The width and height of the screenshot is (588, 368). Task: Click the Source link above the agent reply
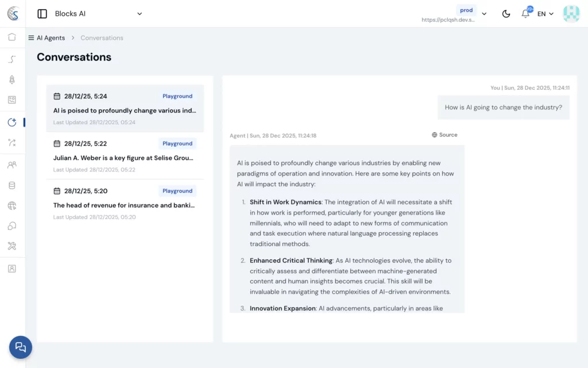coord(444,135)
